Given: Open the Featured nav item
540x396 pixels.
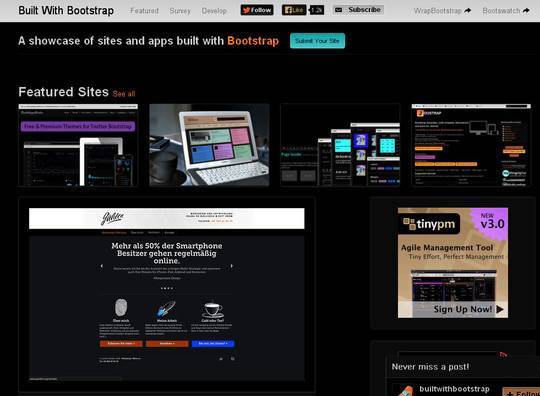Looking at the screenshot, I should coord(144,11).
